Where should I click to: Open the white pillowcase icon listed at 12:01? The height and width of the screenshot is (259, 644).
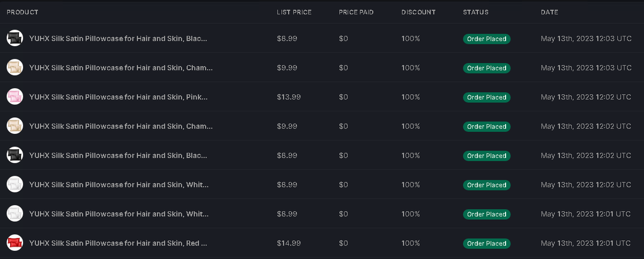[x=15, y=214]
